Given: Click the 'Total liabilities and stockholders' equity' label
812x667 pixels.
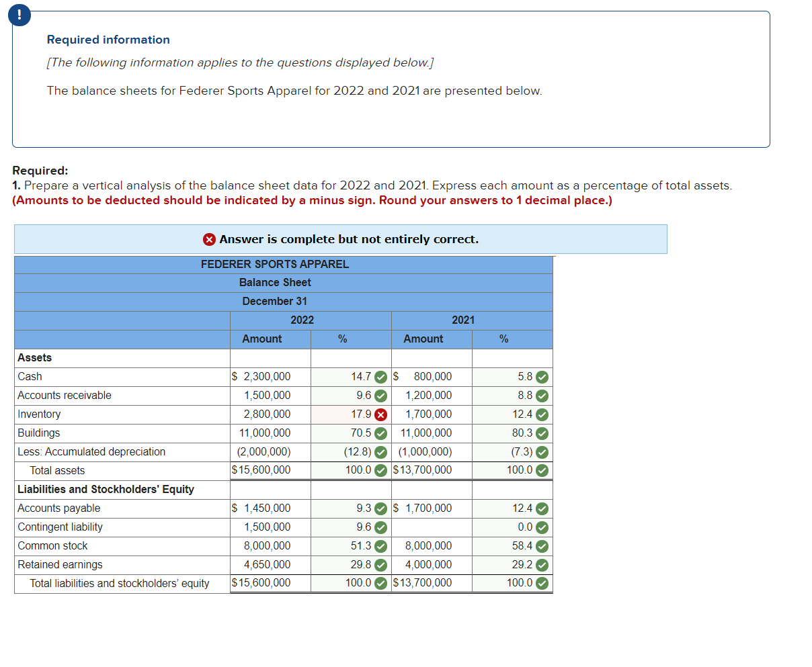Looking at the screenshot, I should click(120, 583).
